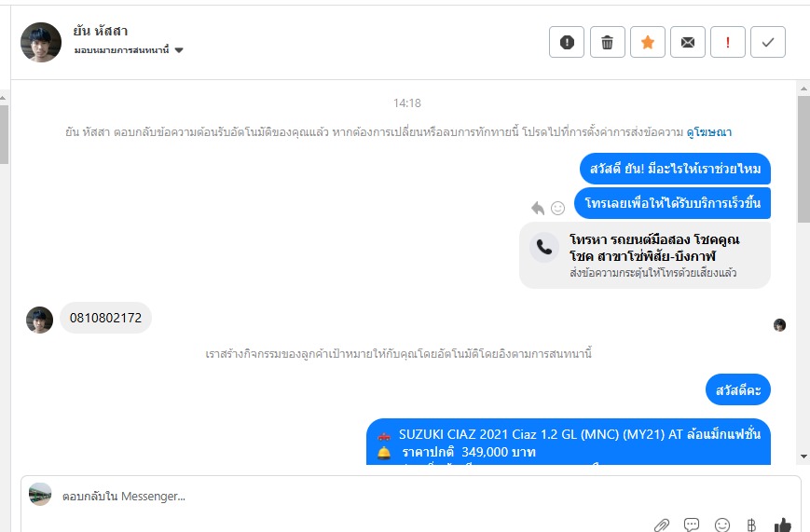The width and height of the screenshot is (810, 532).
Task: Delete conversation using trash icon
Action: coord(608,42)
